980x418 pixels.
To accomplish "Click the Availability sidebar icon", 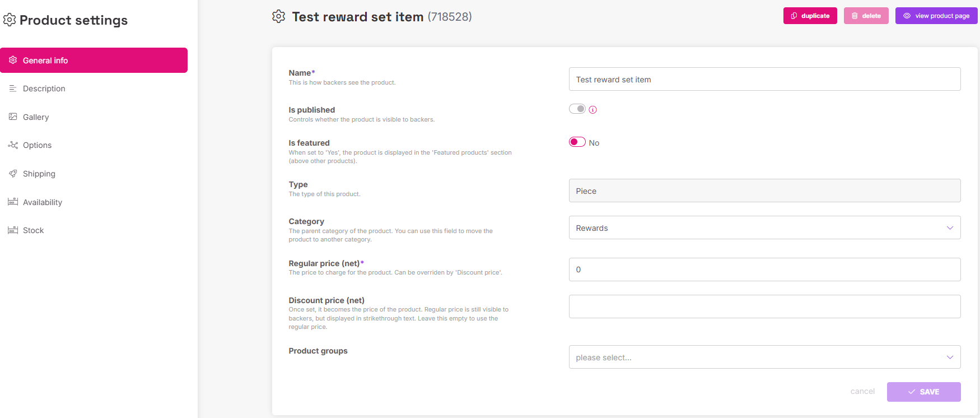I will pos(13,202).
